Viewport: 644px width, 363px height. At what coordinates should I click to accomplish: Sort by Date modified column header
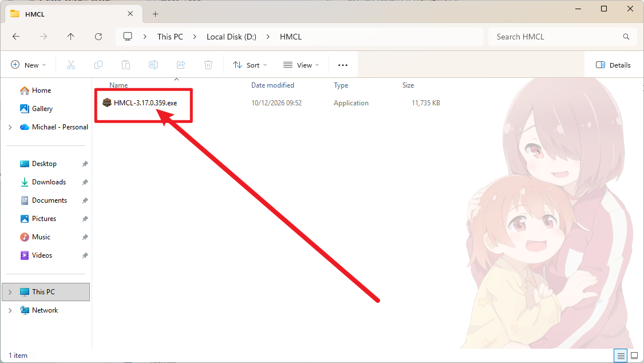tap(272, 85)
